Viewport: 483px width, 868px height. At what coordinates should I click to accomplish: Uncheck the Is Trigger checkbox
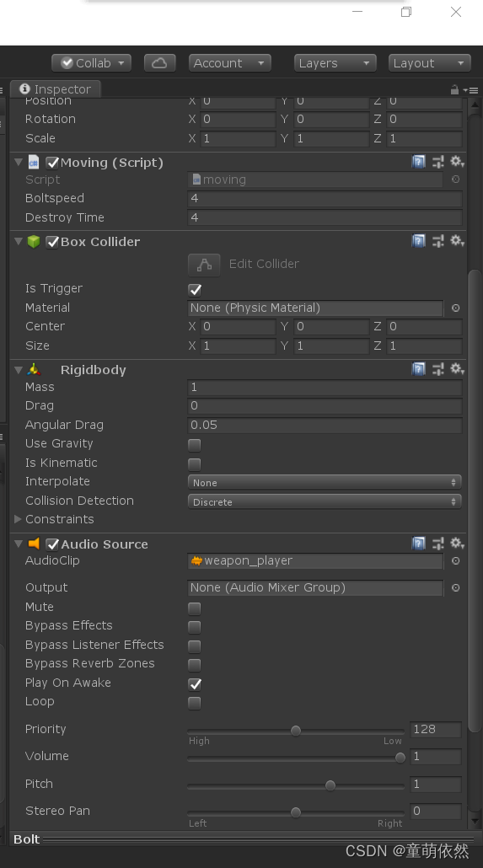tap(195, 290)
